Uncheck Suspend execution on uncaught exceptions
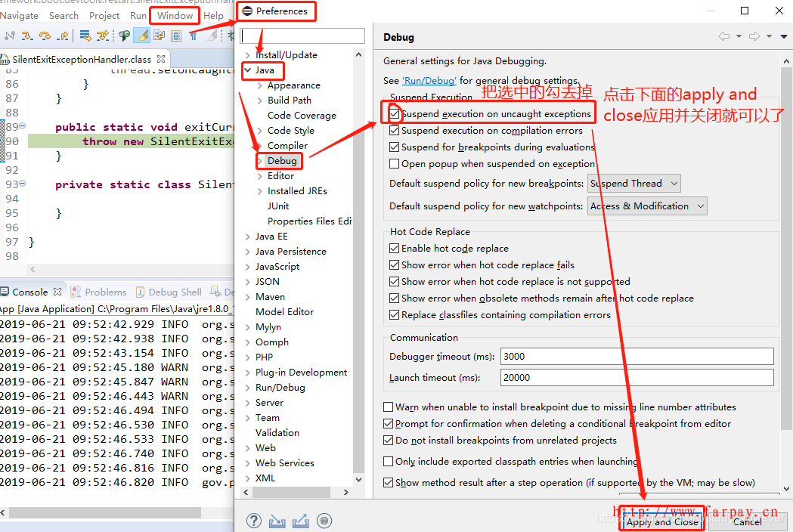Viewport: 793px width, 532px height. click(395, 114)
